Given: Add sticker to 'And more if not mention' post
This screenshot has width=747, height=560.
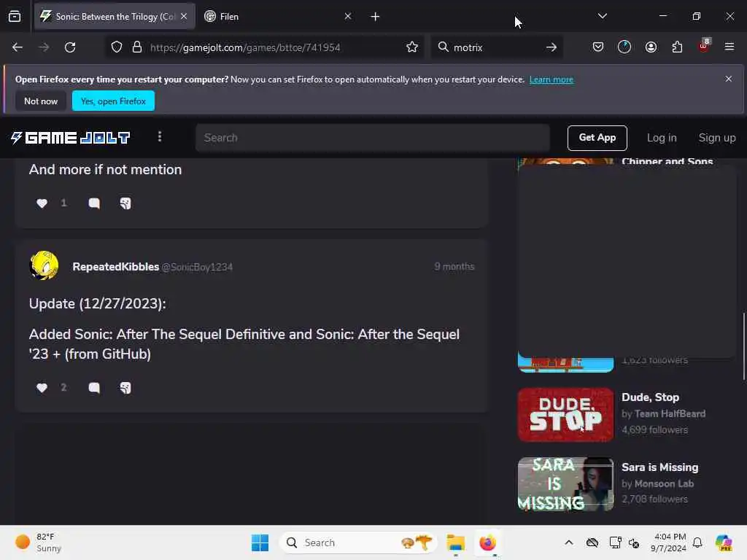Looking at the screenshot, I should pos(125,203).
